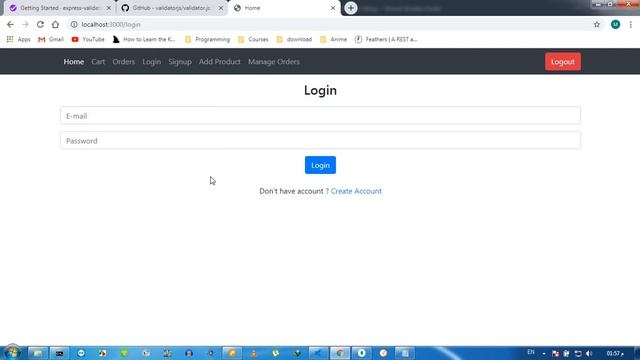
Task: Open the Chrome three-dot menu
Action: [631, 24]
